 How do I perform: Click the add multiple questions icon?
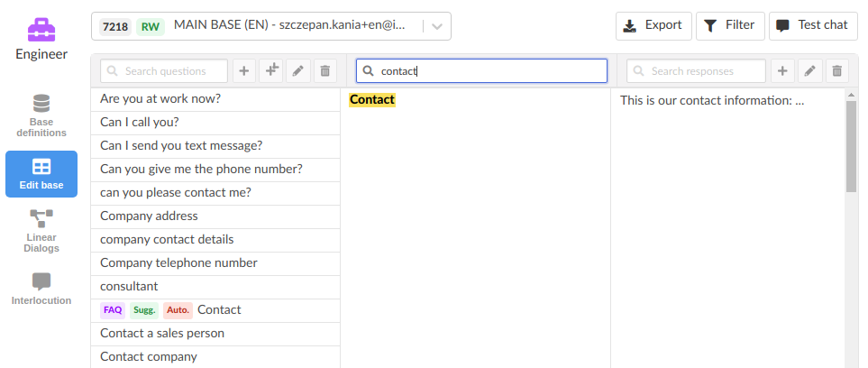[271, 71]
